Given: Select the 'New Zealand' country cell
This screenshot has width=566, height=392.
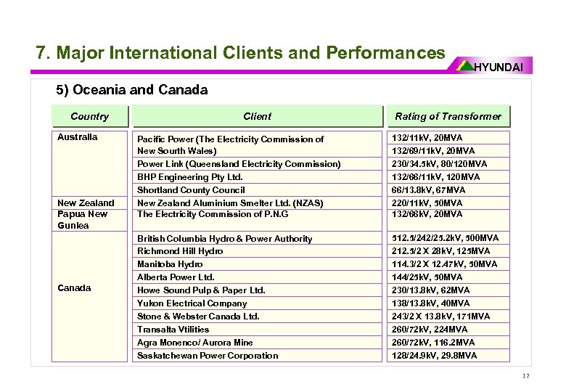Looking at the screenshot, I should point(89,203).
